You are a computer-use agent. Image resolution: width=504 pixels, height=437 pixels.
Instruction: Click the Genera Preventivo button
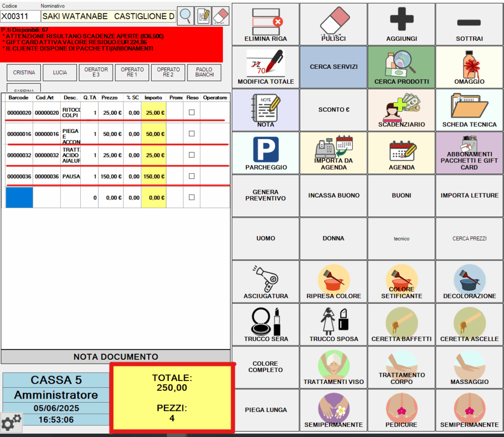tap(266, 195)
